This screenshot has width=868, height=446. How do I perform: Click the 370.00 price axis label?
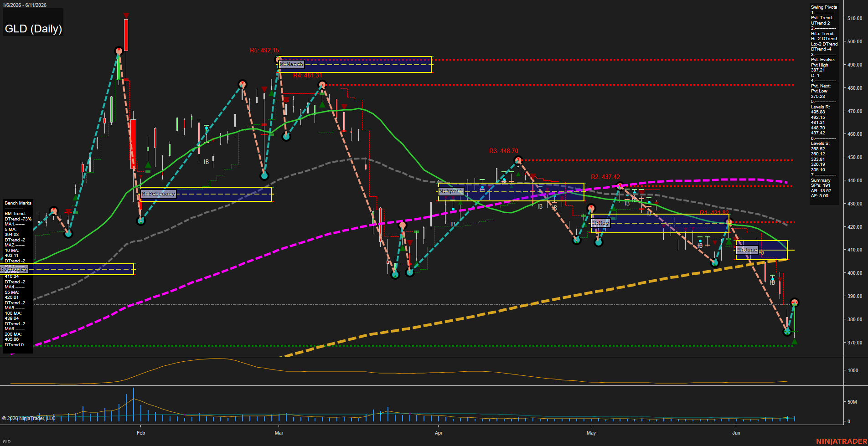pos(855,343)
